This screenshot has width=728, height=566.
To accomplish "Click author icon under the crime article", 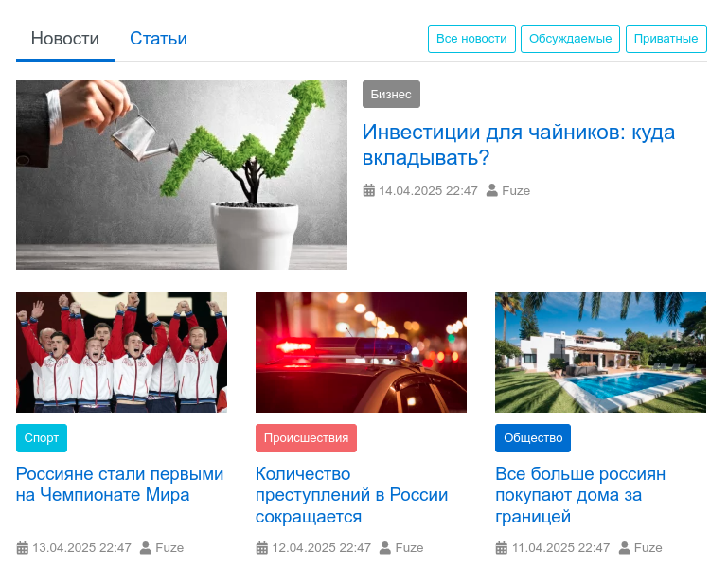I will point(385,548).
